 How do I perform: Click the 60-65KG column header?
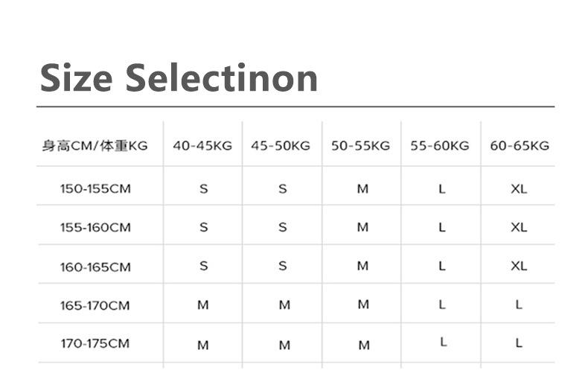click(519, 146)
